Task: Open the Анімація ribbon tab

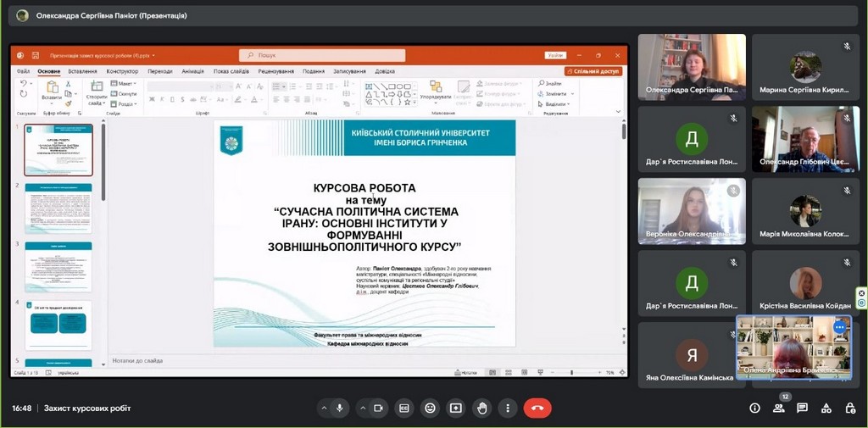Action: 192,71
